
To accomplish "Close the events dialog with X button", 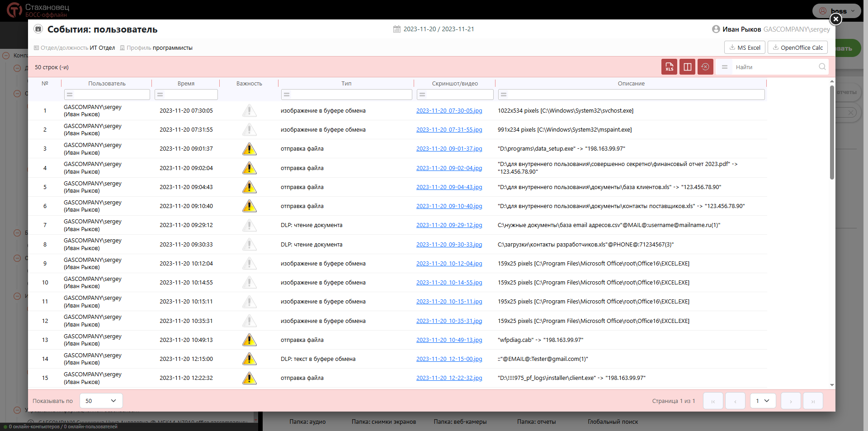I will tap(835, 19).
